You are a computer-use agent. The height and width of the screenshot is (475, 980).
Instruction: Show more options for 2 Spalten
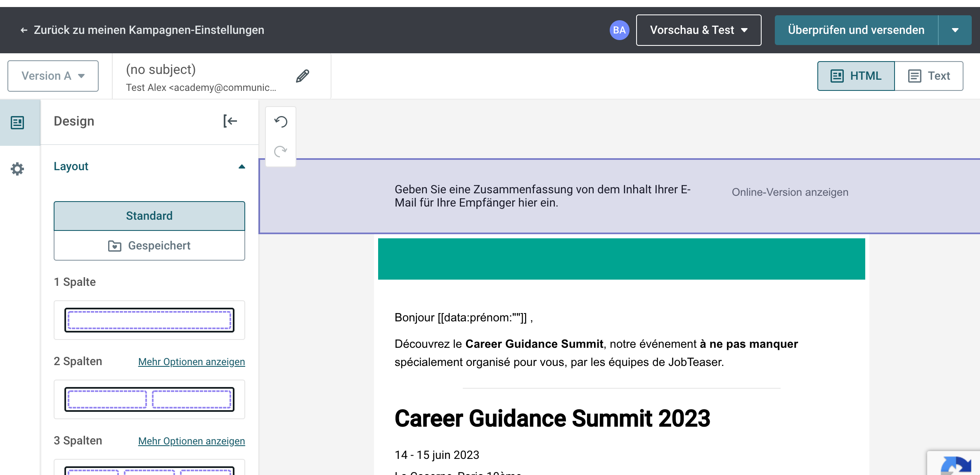(x=192, y=362)
